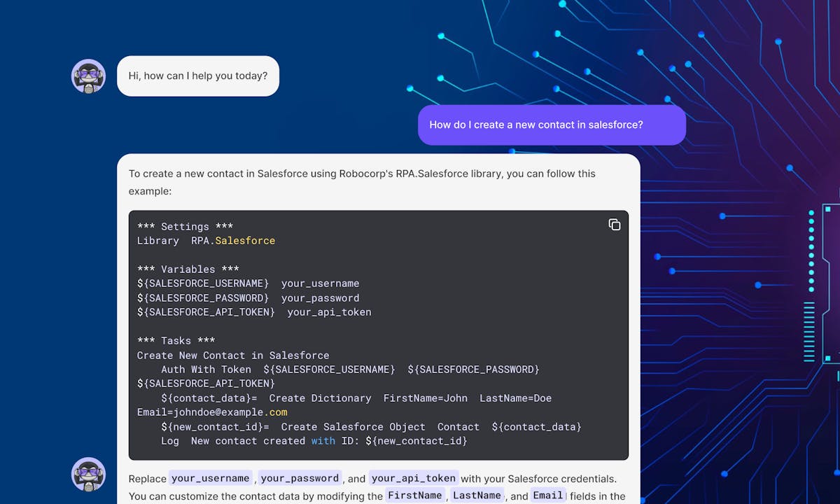
Task: Click the inline 'your_api_token' code tag
Action: [x=414, y=478]
